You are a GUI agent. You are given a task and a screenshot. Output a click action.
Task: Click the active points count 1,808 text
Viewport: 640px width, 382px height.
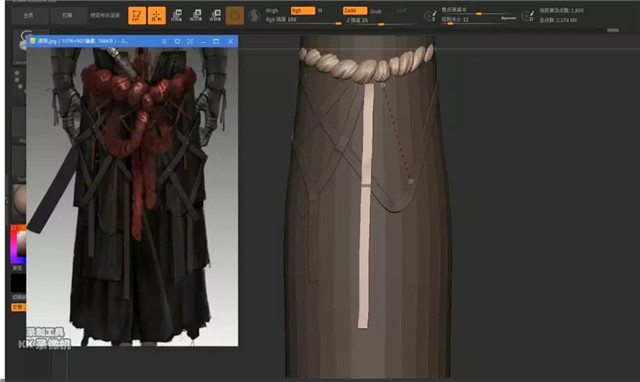point(561,10)
